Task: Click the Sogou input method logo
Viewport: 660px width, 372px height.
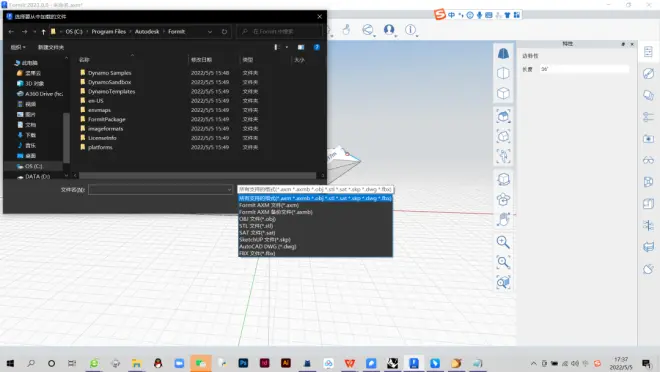Action: [x=440, y=15]
